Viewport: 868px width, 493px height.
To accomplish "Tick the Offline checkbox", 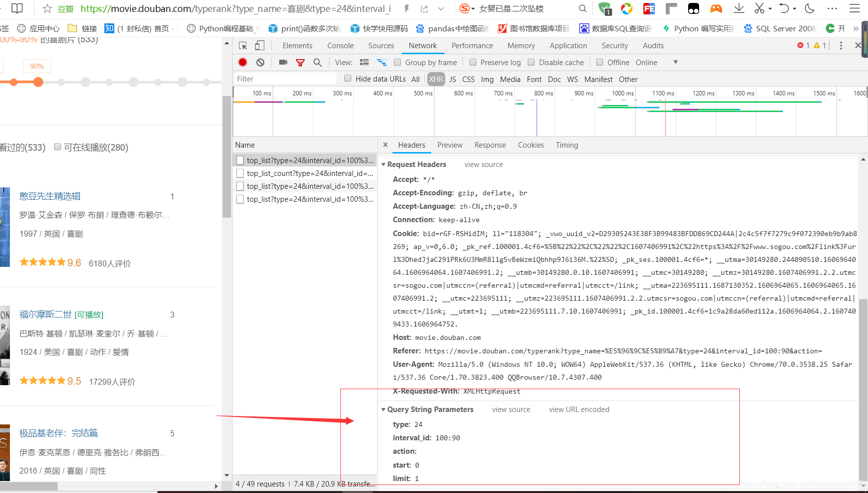I will coord(600,62).
